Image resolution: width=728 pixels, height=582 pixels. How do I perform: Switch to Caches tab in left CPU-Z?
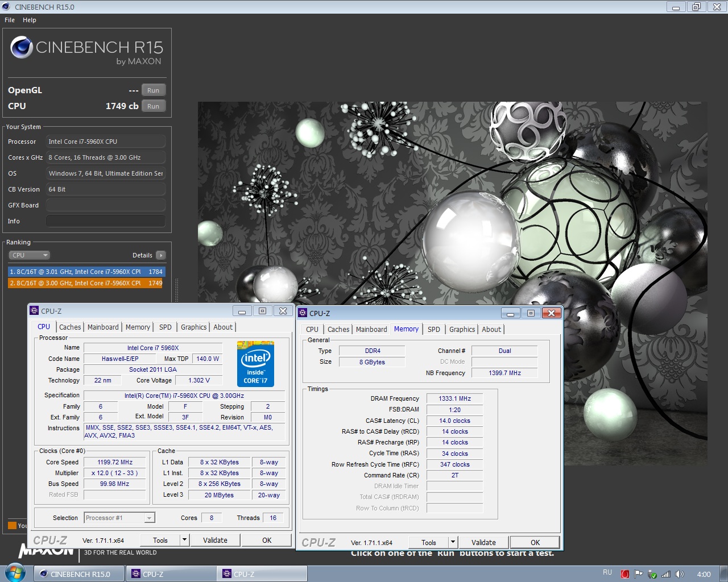[70, 327]
